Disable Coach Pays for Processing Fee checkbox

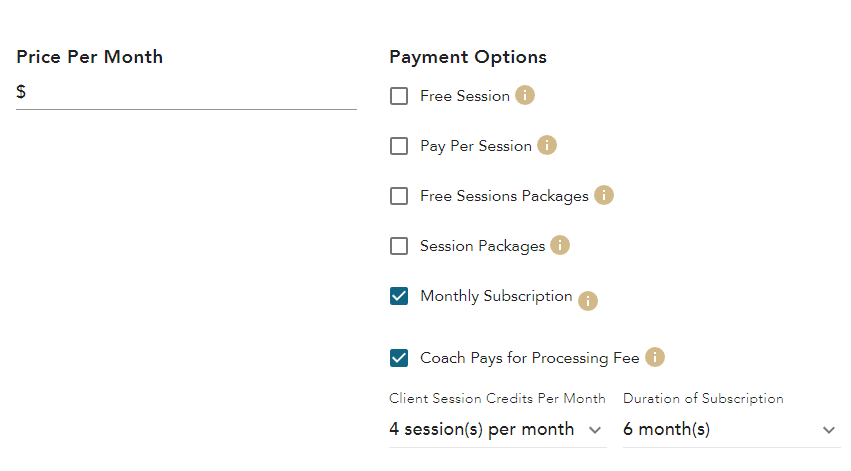(x=399, y=358)
